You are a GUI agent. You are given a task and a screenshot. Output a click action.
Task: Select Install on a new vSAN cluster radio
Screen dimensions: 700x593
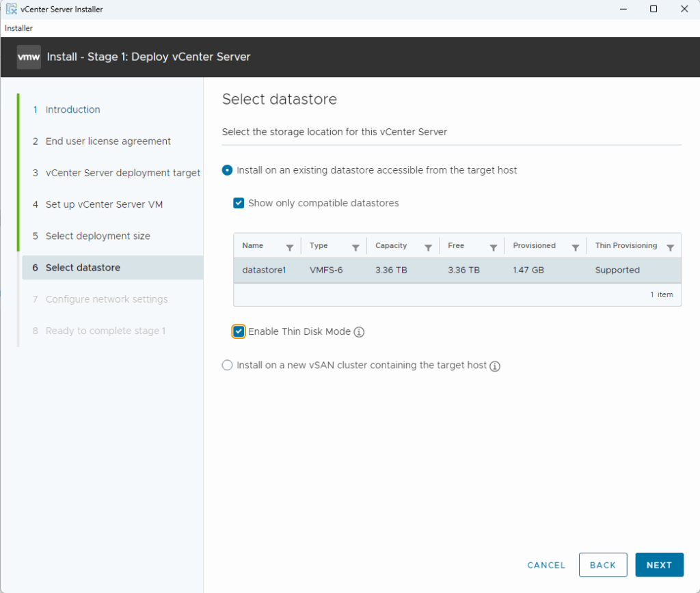click(227, 365)
